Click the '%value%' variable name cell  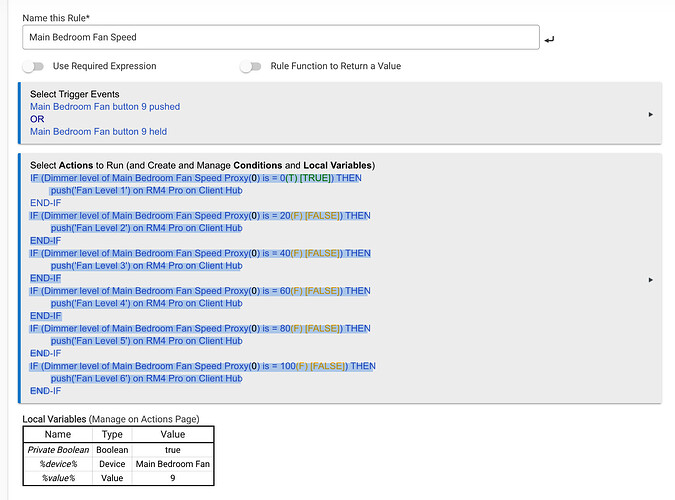pos(58,478)
